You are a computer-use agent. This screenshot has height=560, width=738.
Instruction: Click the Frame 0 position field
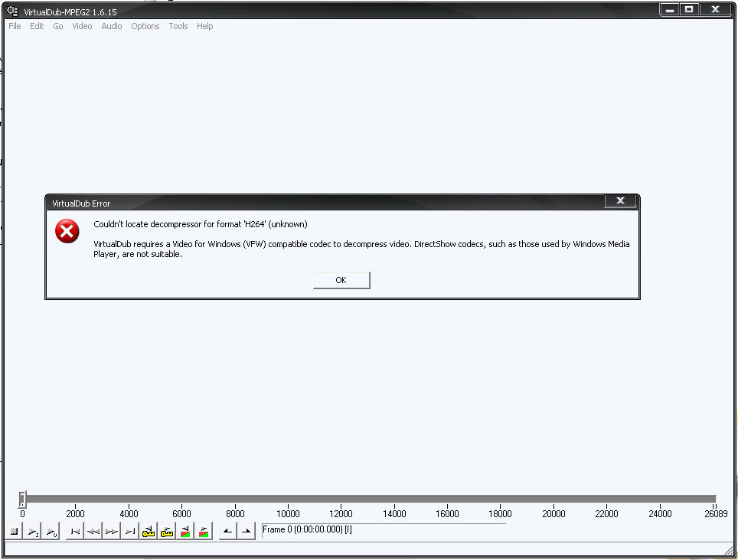[x=384, y=530]
